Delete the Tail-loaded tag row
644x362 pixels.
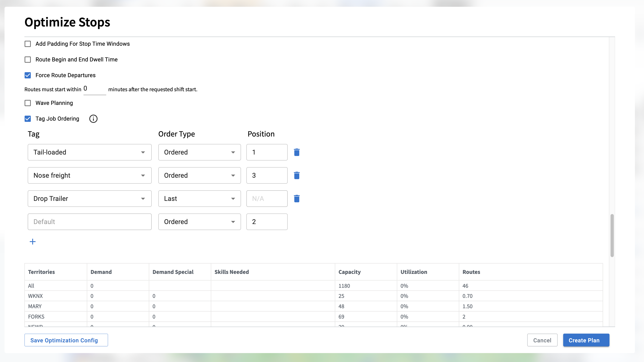point(297,152)
